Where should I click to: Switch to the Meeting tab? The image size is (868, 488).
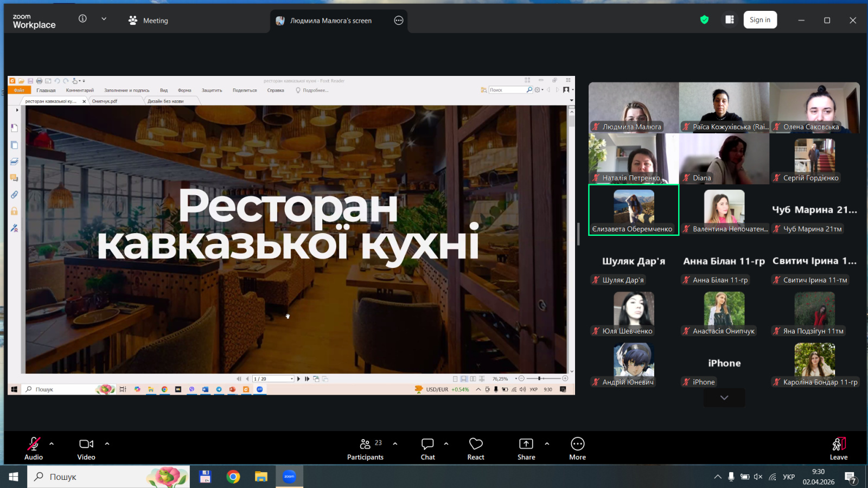(x=148, y=21)
